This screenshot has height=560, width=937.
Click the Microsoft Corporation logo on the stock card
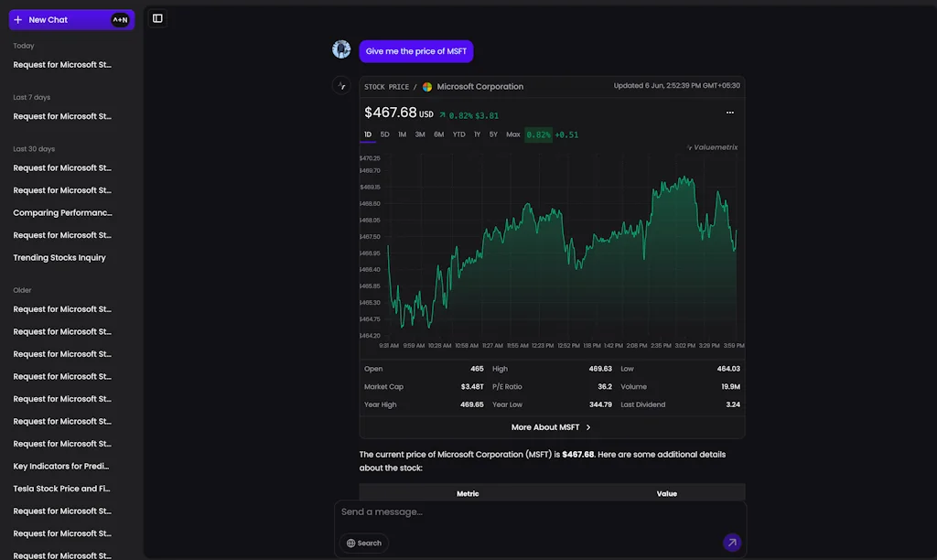(x=426, y=86)
